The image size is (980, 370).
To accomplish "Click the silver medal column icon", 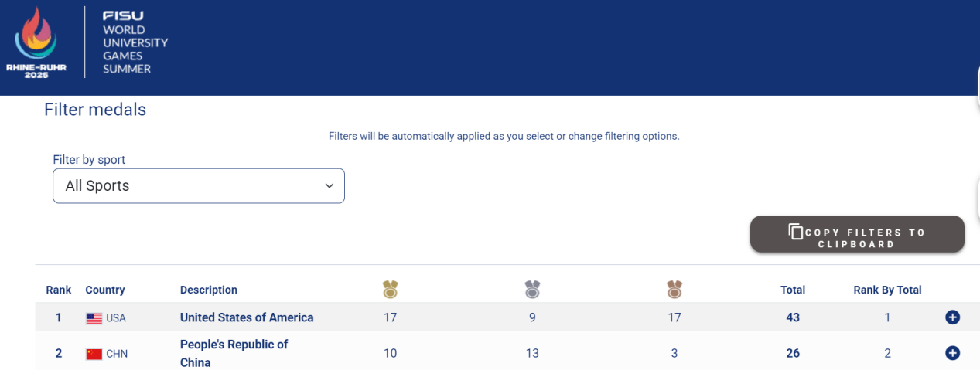I will coord(532,290).
